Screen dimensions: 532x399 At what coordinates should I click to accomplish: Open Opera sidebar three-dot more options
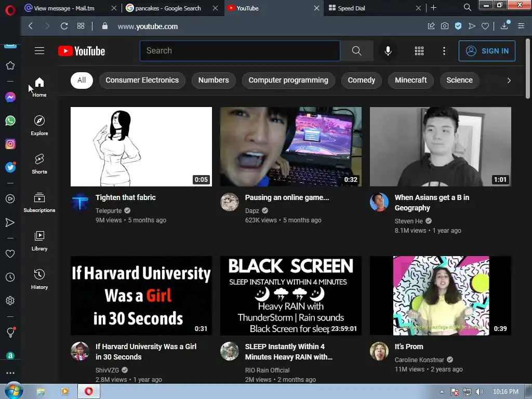tap(10, 373)
